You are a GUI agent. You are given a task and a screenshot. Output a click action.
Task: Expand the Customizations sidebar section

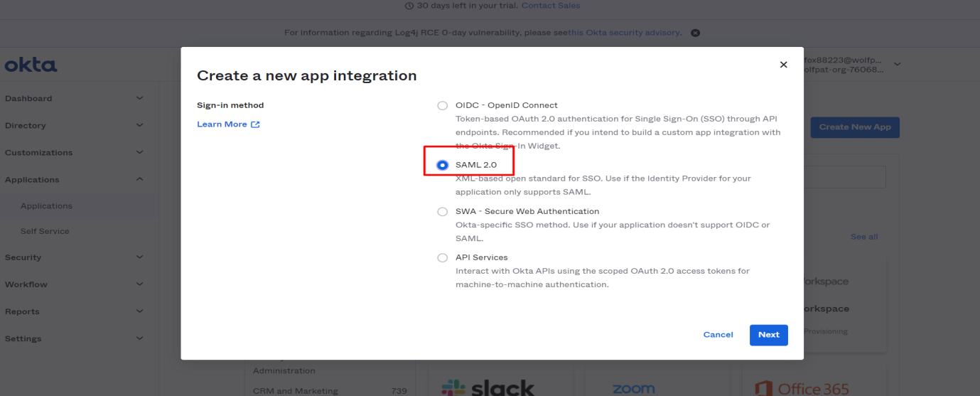pos(140,152)
